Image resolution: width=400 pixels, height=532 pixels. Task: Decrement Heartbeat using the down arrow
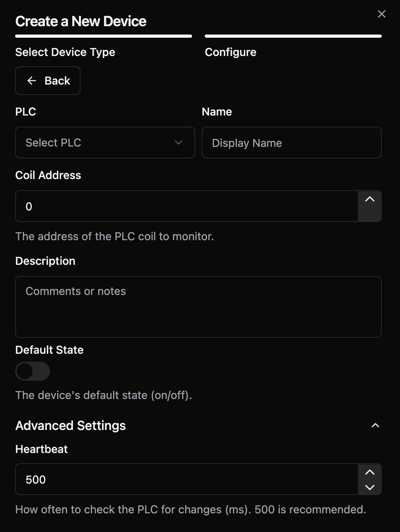coord(370,487)
